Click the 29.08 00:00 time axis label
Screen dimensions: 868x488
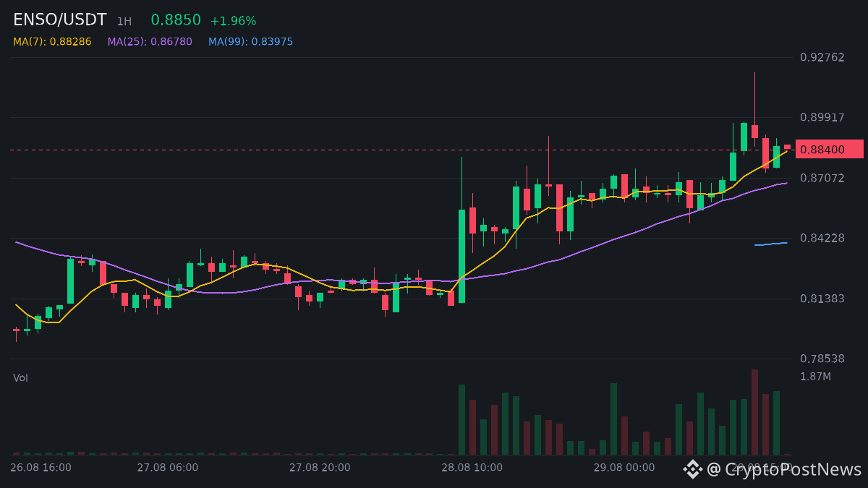[624, 468]
